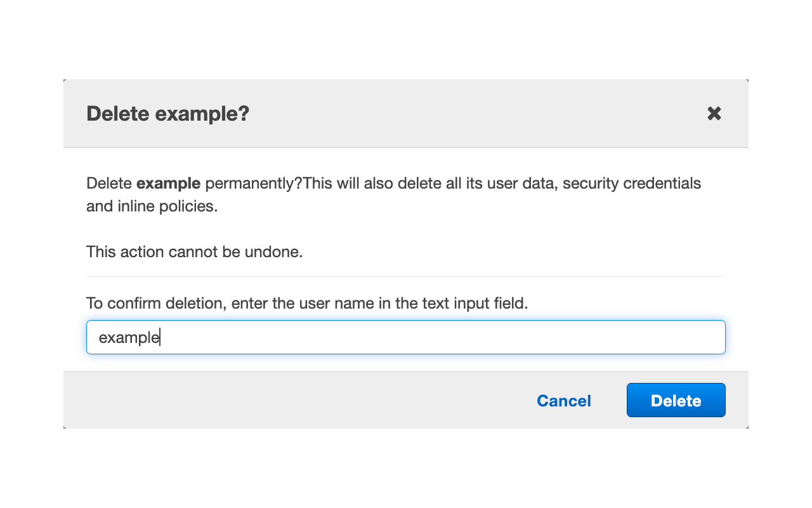
Task: Click the warning This action cannot be undone
Action: [x=195, y=251]
